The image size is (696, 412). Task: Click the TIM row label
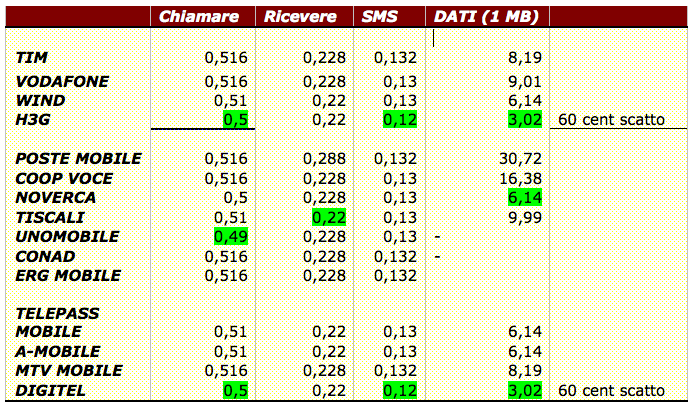coord(31,58)
